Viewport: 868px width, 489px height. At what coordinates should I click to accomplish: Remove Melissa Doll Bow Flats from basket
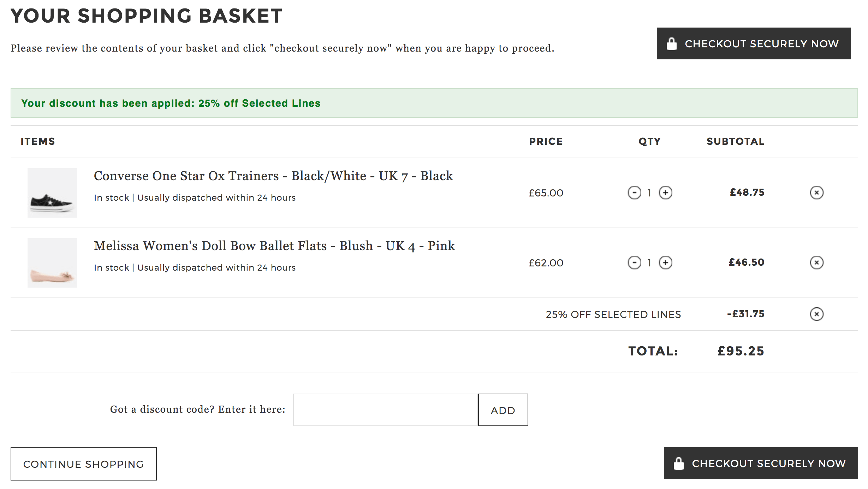816,263
